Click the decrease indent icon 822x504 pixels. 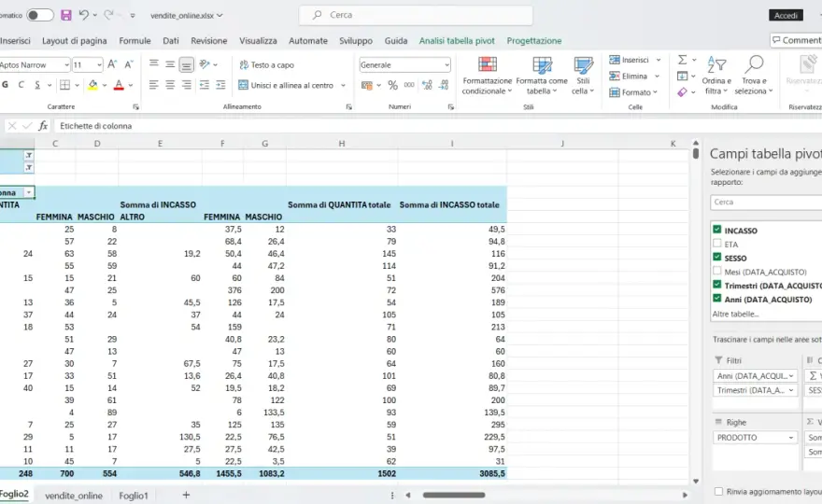point(205,85)
